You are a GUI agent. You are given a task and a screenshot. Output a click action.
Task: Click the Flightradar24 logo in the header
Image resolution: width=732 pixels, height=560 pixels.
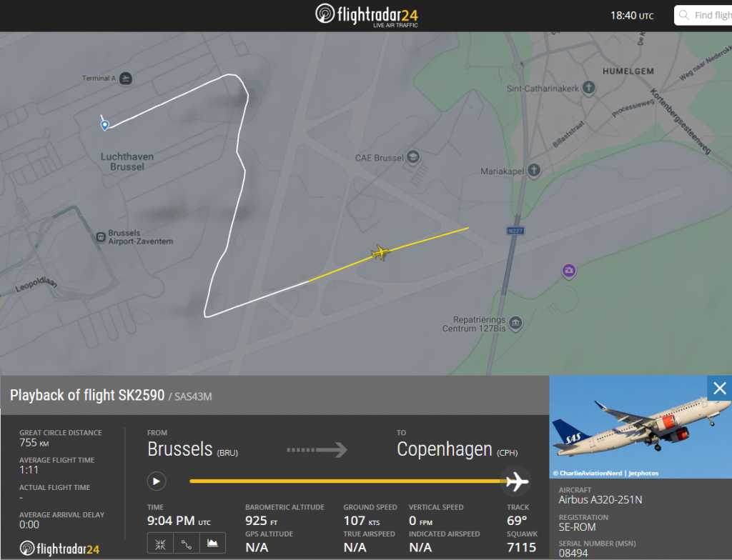[x=366, y=14]
